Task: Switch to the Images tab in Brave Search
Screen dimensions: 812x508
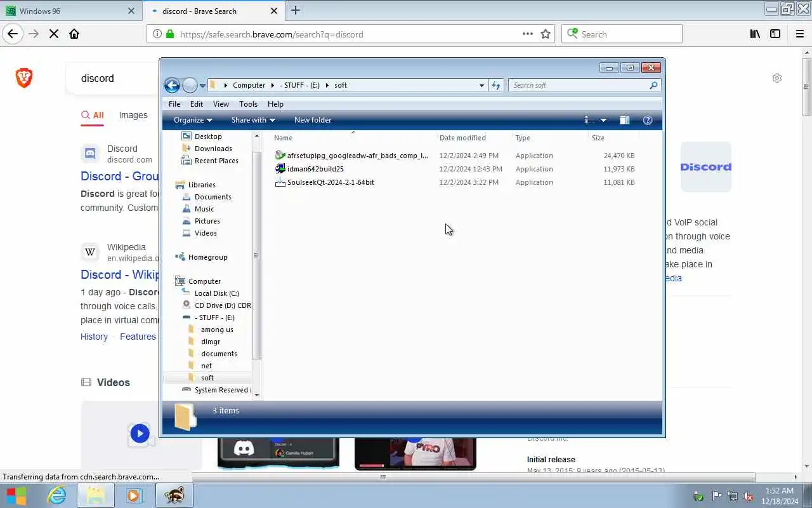Action: 133,115
